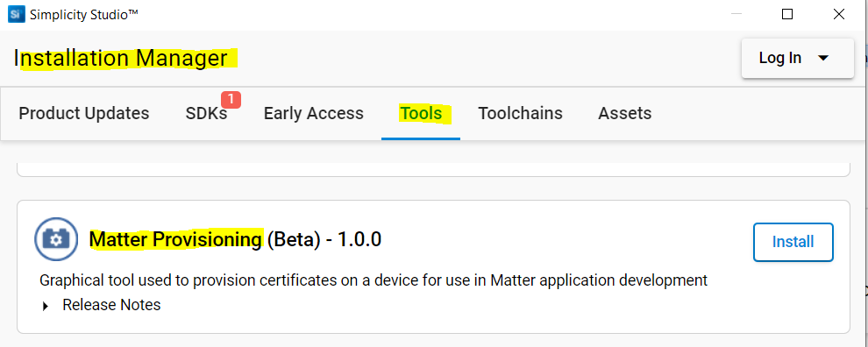Open the SDKs tab
The image size is (868, 347).
pyautogui.click(x=207, y=113)
